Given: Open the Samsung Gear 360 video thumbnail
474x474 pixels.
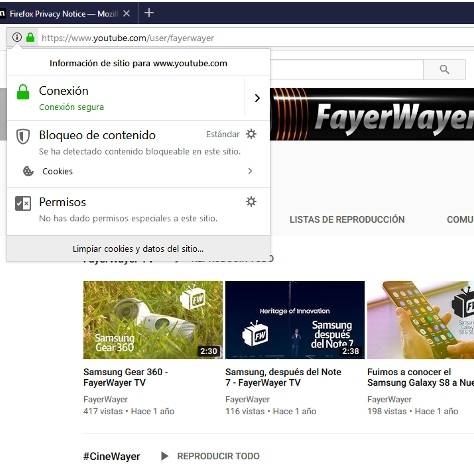Looking at the screenshot, I should [x=153, y=320].
